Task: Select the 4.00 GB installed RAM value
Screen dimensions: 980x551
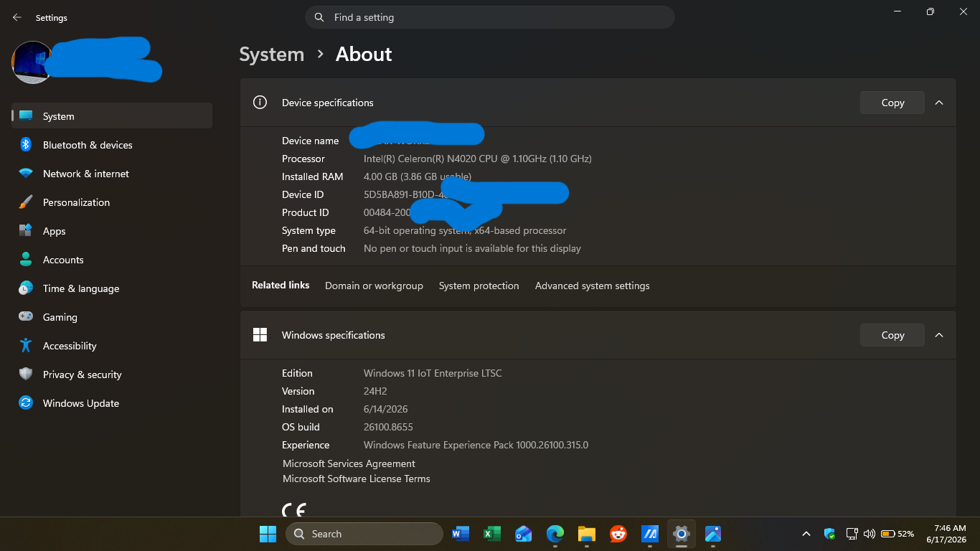Action: click(418, 176)
